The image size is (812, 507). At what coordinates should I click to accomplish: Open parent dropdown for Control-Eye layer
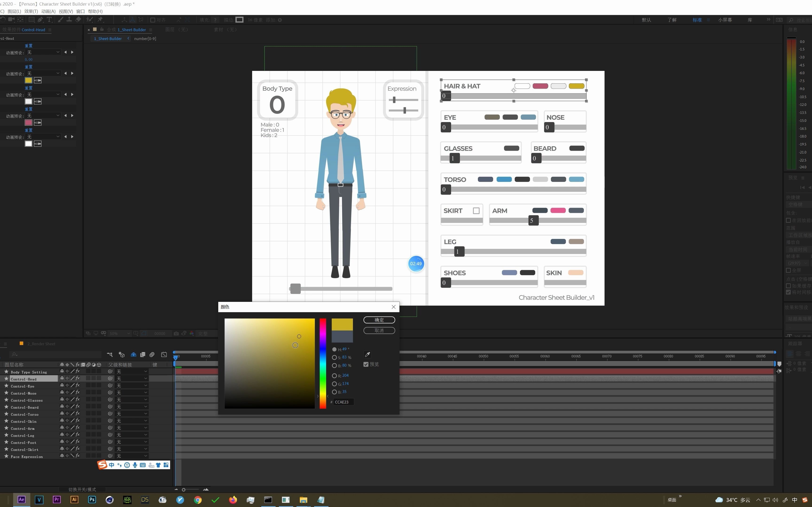pos(132,386)
